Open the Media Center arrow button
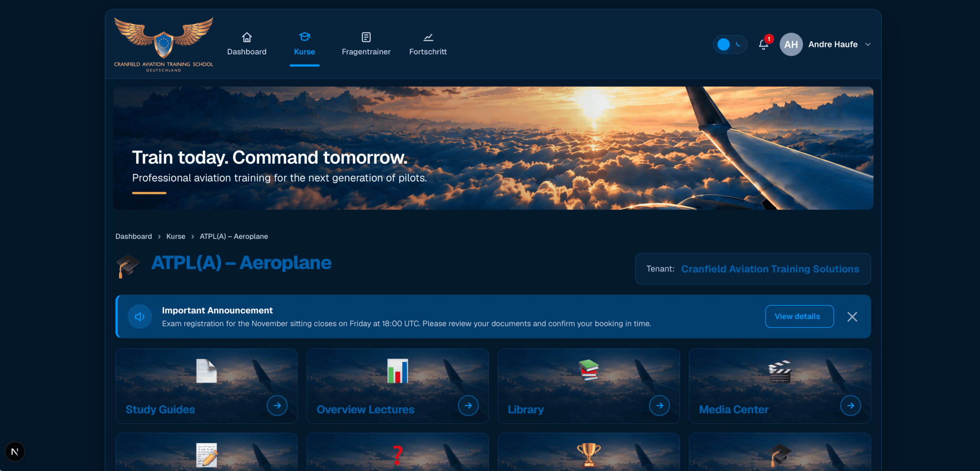The height and width of the screenshot is (471, 980). pos(851,405)
